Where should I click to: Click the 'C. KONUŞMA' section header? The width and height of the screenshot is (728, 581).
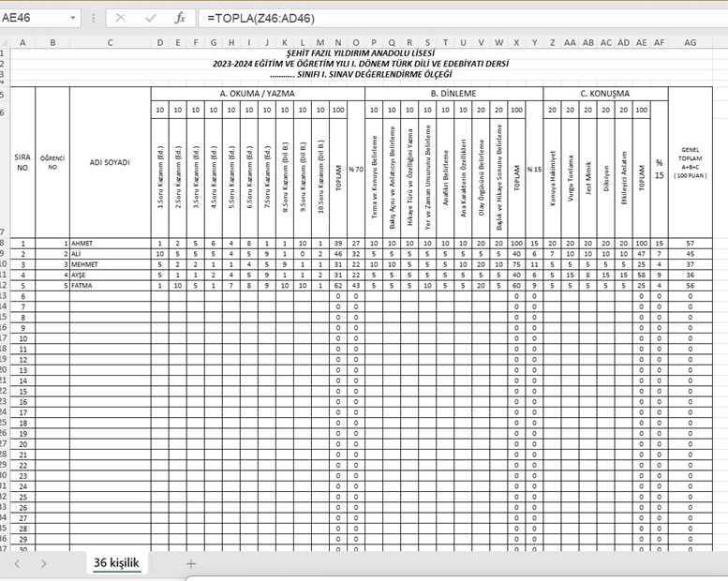click(605, 94)
